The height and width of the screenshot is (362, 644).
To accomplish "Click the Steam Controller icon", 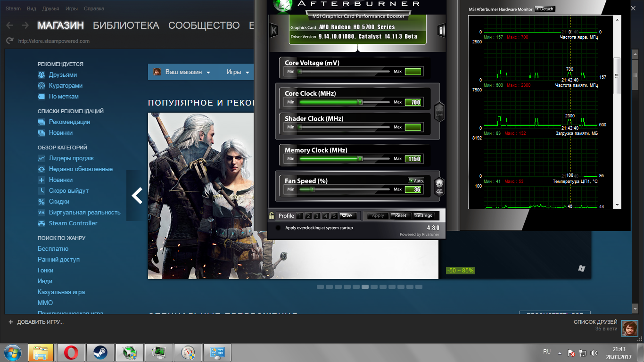I will (x=41, y=223).
